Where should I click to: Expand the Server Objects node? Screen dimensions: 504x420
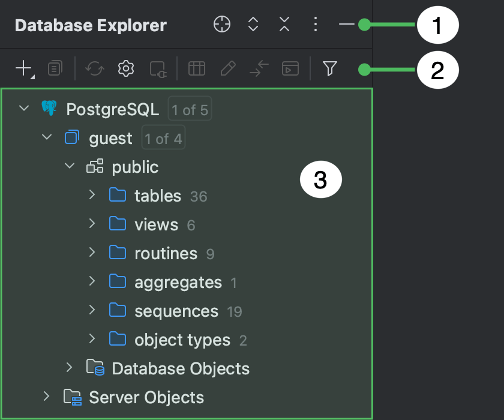[47, 397]
